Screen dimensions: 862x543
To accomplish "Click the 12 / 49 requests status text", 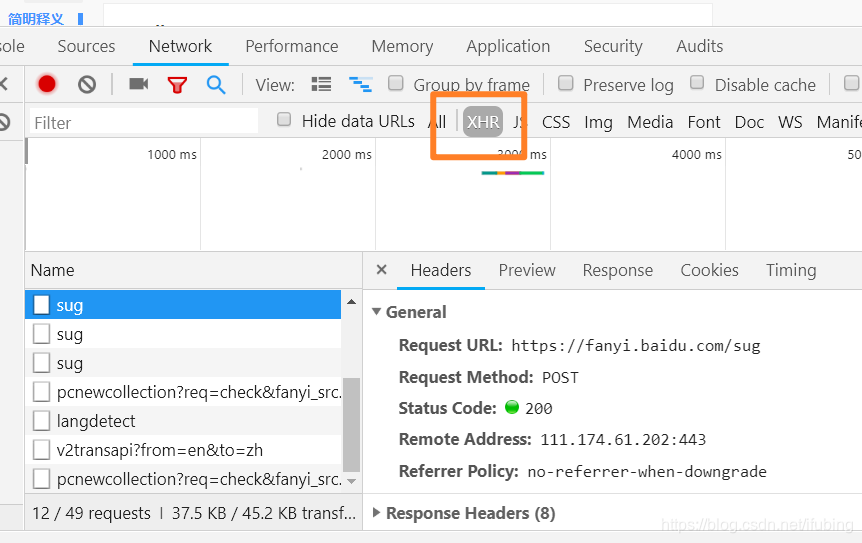I will [x=91, y=513].
